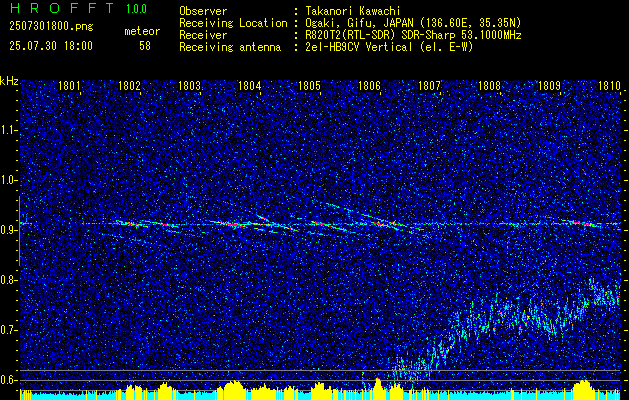Click the 1.1 kHz axis label

[x=7, y=130]
